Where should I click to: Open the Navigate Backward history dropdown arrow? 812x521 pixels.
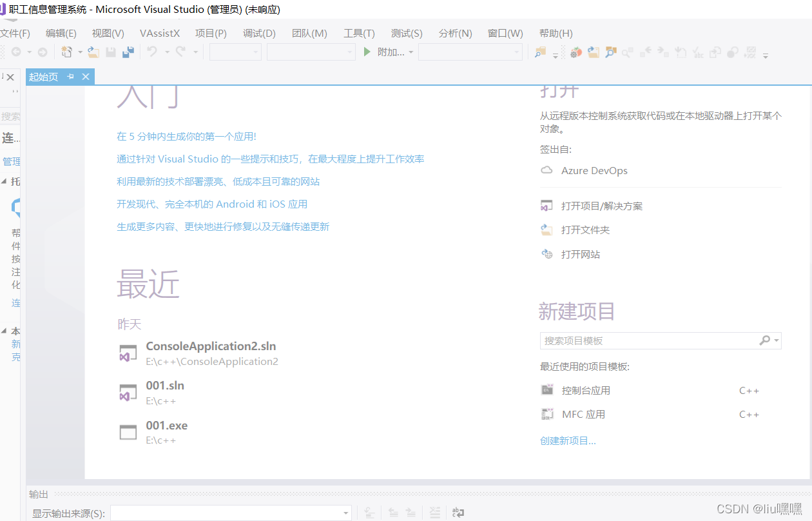[29, 52]
